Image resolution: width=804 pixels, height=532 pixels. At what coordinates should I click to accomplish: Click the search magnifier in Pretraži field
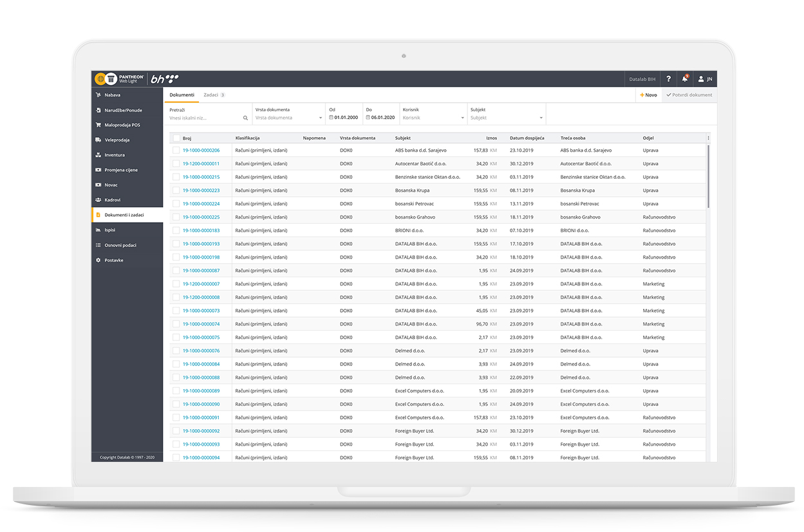(245, 118)
